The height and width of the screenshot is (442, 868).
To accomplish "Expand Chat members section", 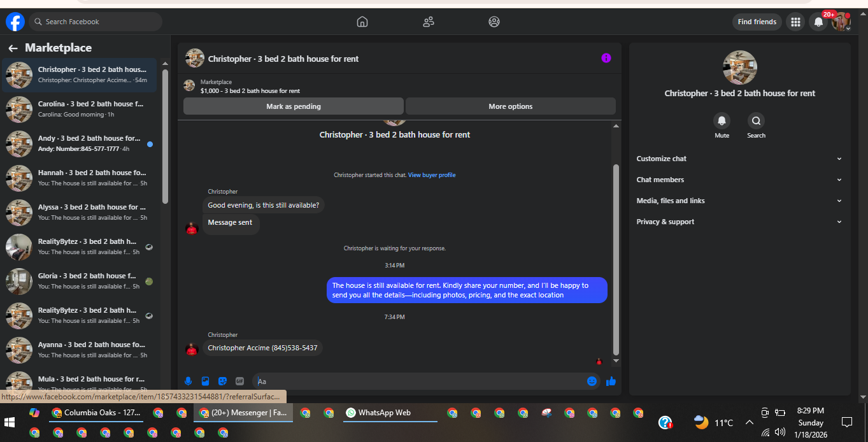I will click(739, 180).
